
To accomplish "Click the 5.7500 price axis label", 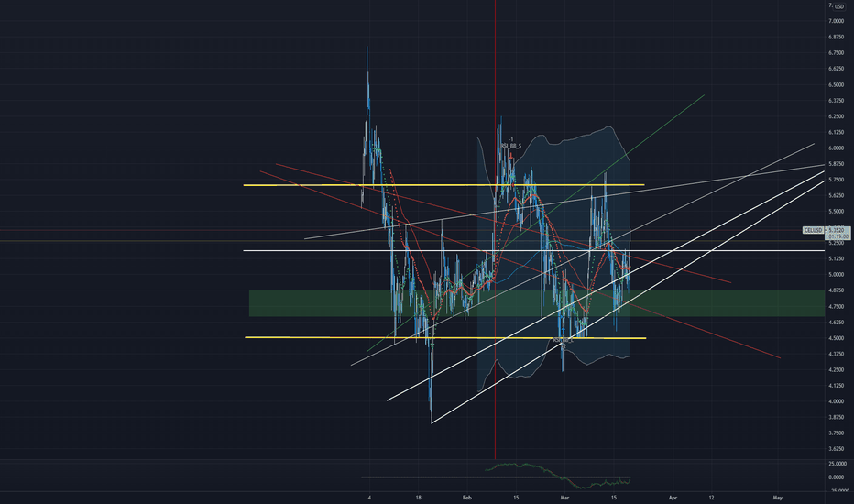I will pos(836,180).
